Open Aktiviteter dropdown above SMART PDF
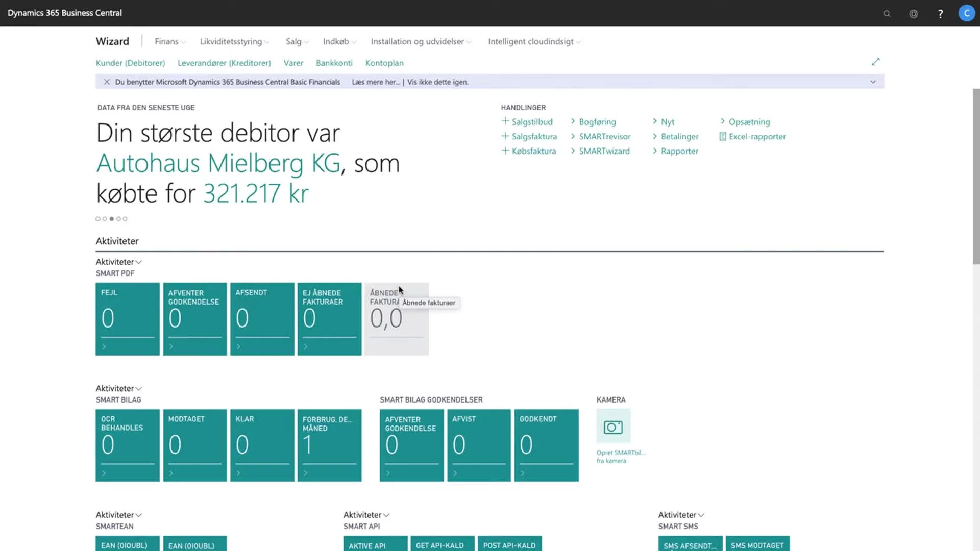 (x=118, y=262)
